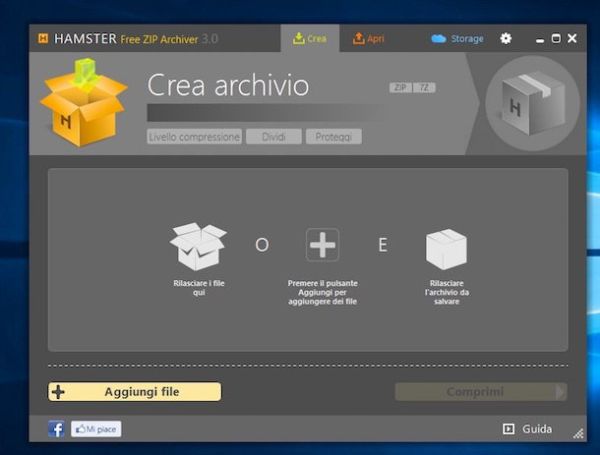Click the Hamster logo icon in title bar

[43, 39]
